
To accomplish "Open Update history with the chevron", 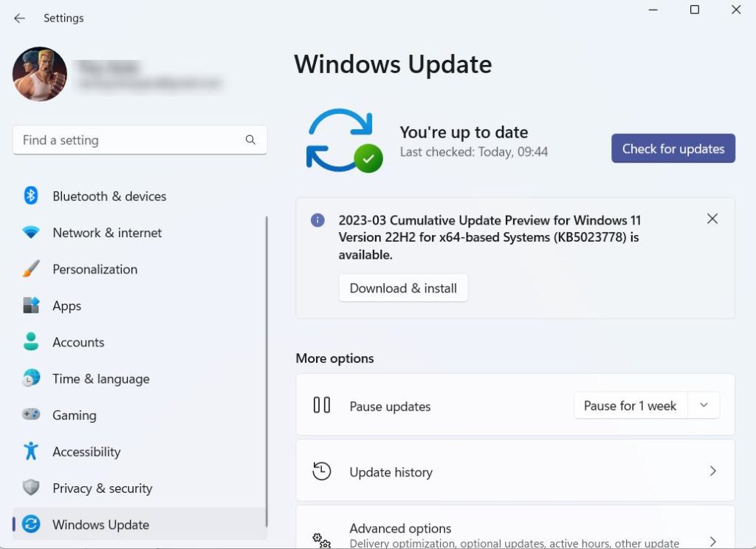I will (712, 471).
